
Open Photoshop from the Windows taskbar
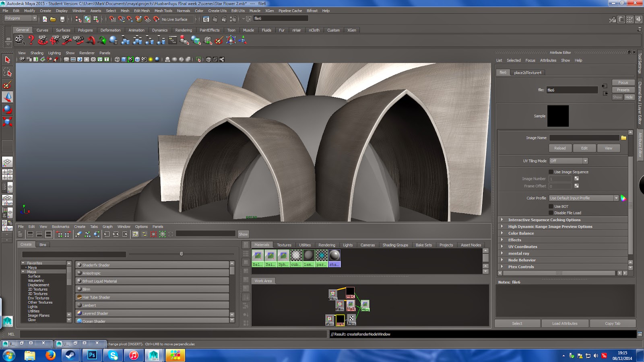coord(92,355)
